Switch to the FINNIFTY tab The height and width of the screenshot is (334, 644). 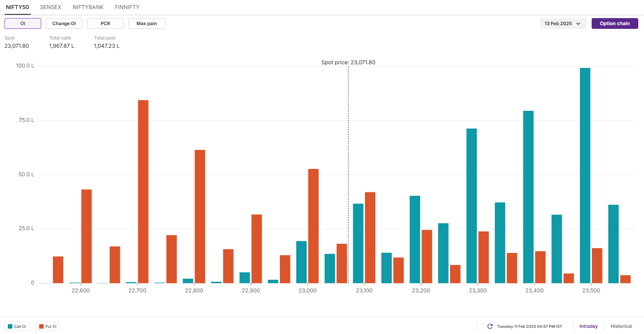point(127,7)
